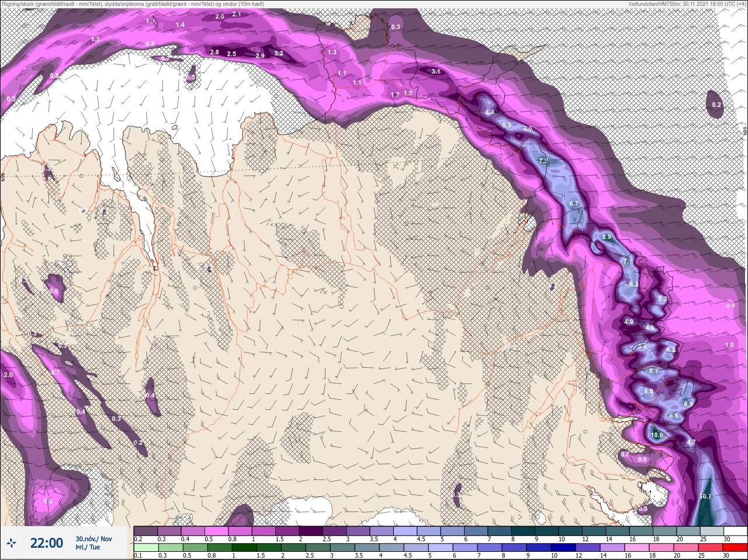This screenshot has height=560, width=748.
Task: Pick upper legend swatch between 0.5 and 0.8
Action: coord(217,531)
